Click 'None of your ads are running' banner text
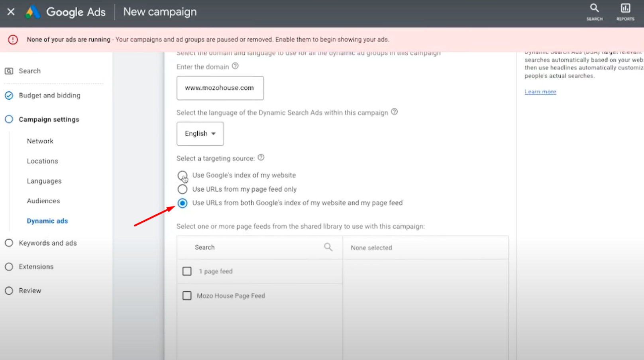Screen dimensions: 644x360 pos(69,39)
